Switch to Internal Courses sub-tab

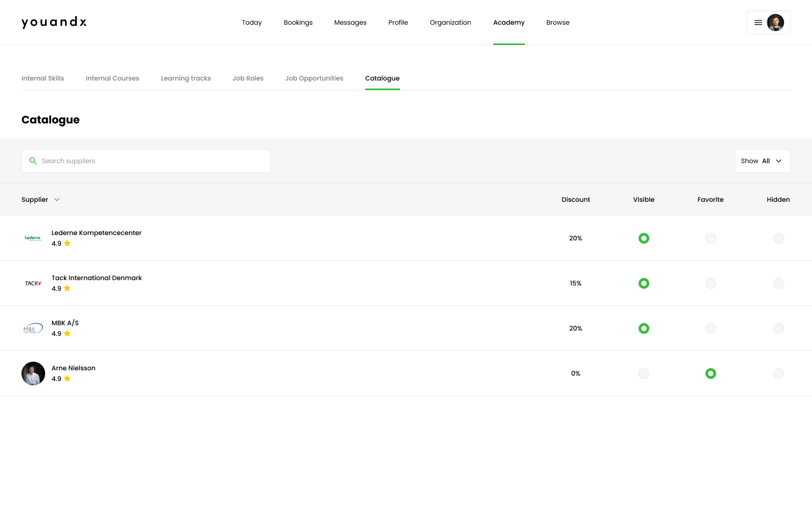[112, 78]
